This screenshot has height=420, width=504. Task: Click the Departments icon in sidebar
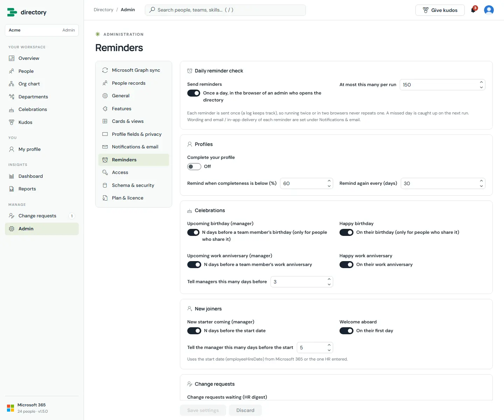tap(12, 97)
